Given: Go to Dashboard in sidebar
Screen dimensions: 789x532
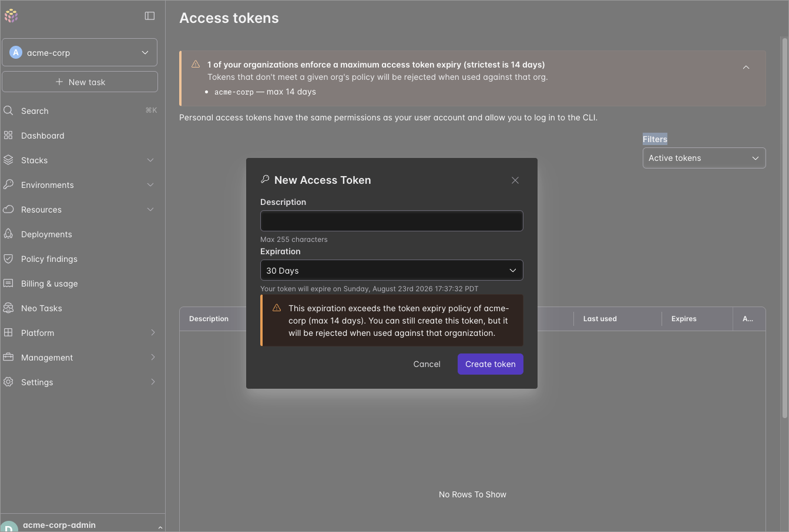Looking at the screenshot, I should pos(42,136).
